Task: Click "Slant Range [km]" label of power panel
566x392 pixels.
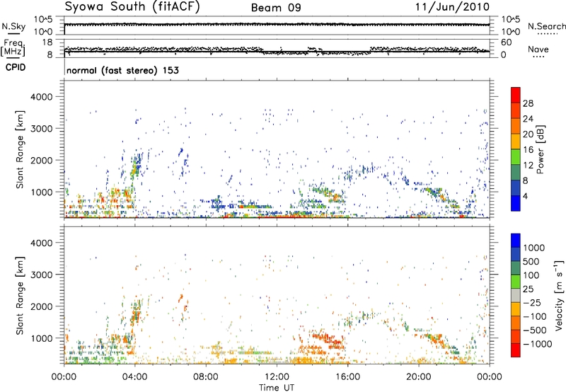Action: point(20,149)
